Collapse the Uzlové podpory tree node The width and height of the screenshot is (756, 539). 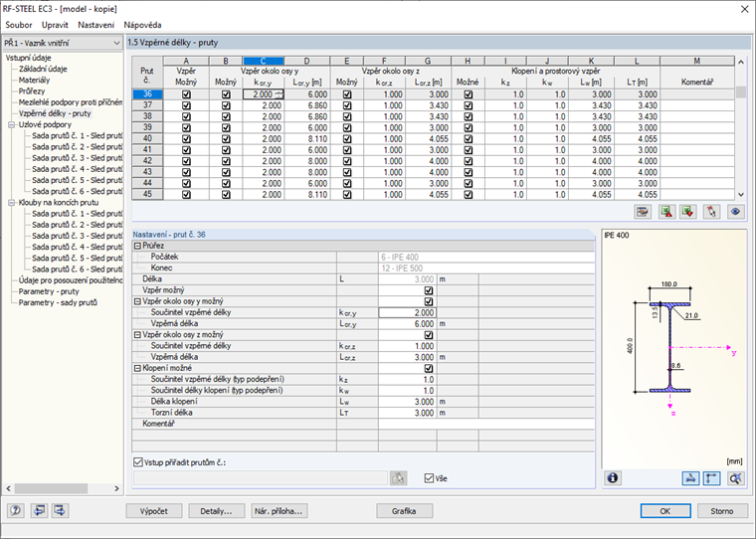tap(11, 125)
